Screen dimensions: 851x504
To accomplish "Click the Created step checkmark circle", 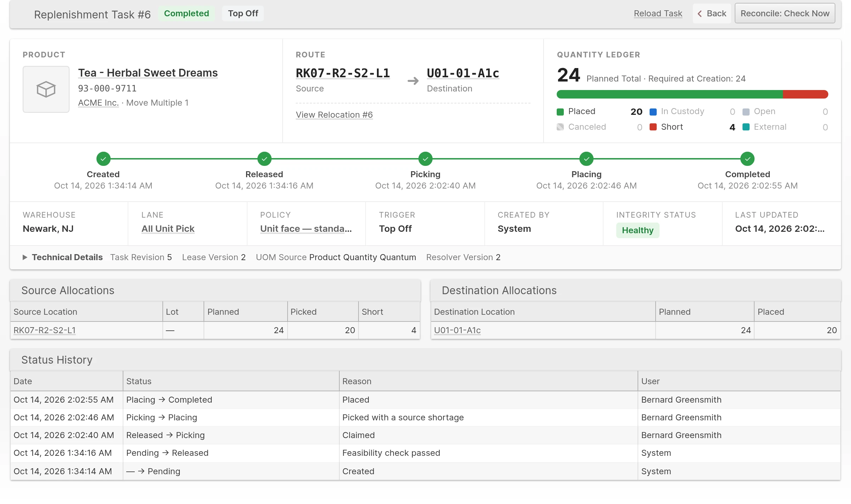I will pos(103,159).
